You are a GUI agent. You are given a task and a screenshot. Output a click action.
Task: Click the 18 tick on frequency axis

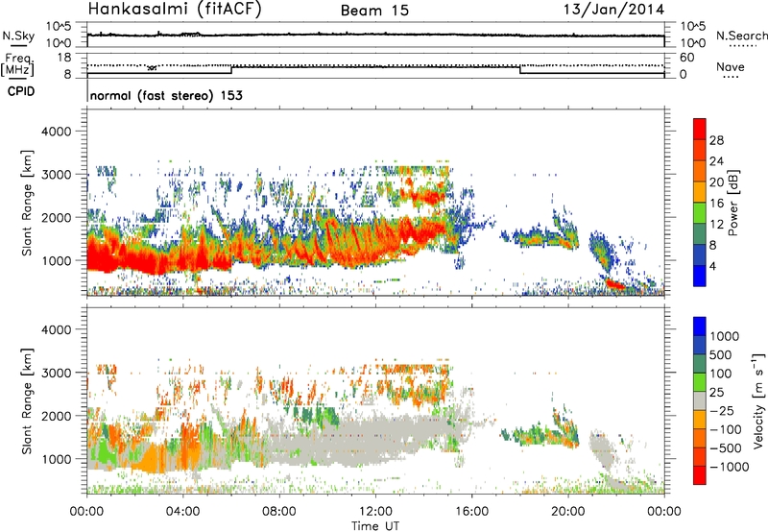[x=64, y=58]
